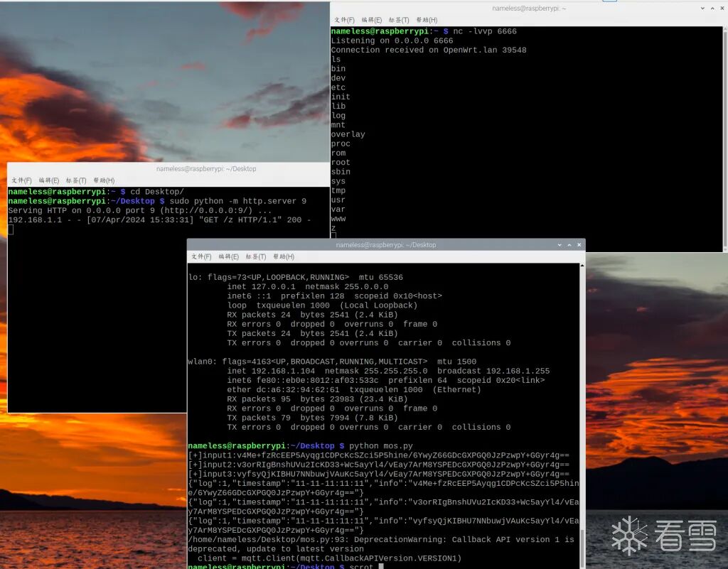This screenshot has height=569, width=728.
Task: Click the 'inet 192.168.1.104' address line
Action: [388, 371]
